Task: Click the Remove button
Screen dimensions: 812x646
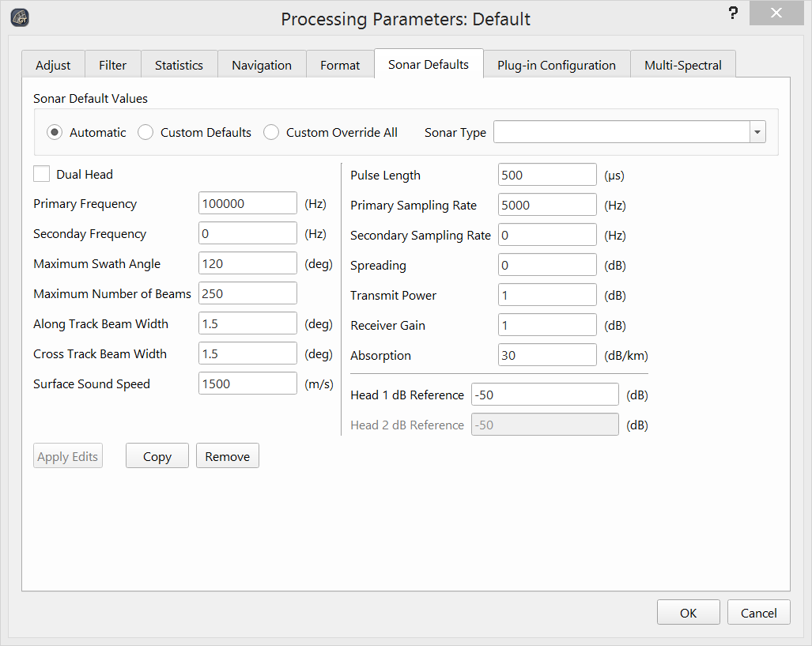Action: (227, 456)
